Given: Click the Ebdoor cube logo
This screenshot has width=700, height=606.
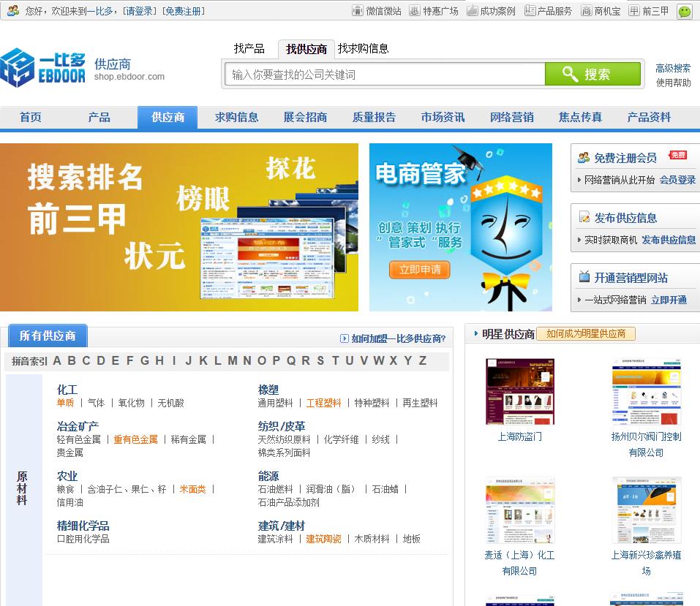Looking at the screenshot, I should tap(18, 68).
